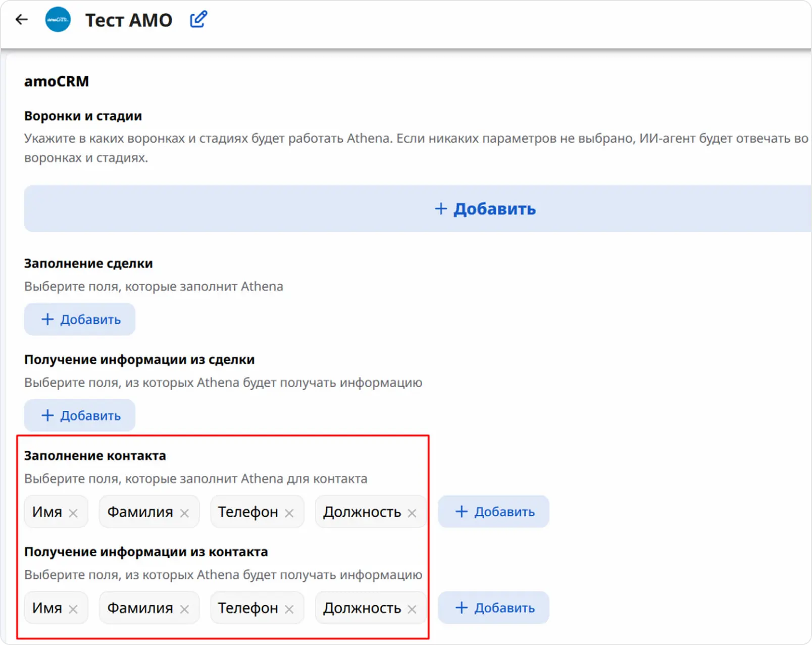Add a field to Заполнение контакта
Viewport: 812px width, 645px height.
[x=494, y=512]
